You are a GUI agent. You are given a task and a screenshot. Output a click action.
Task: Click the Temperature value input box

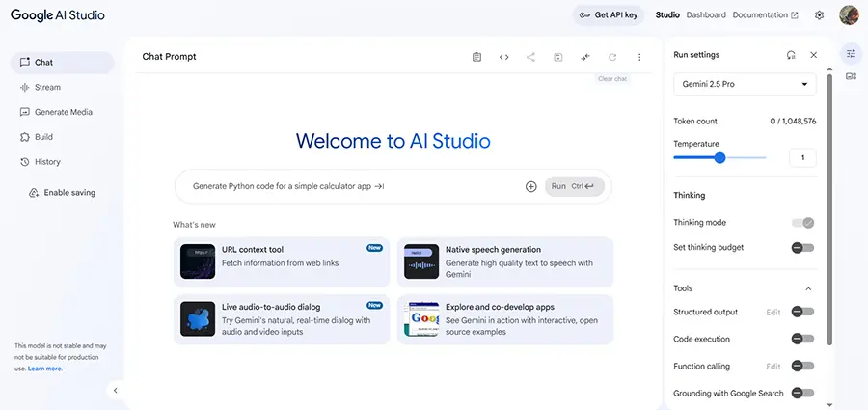tap(802, 158)
